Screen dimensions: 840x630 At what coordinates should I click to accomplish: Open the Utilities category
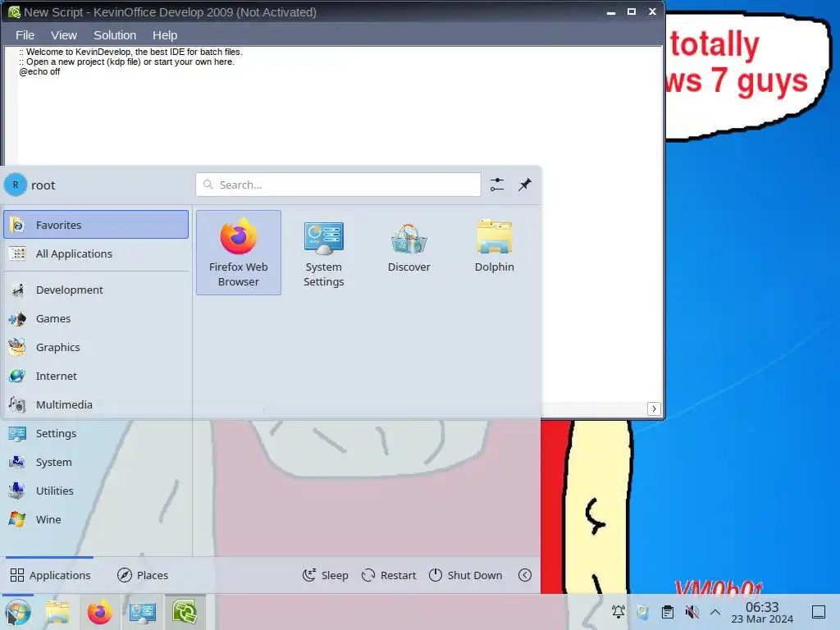96,491
